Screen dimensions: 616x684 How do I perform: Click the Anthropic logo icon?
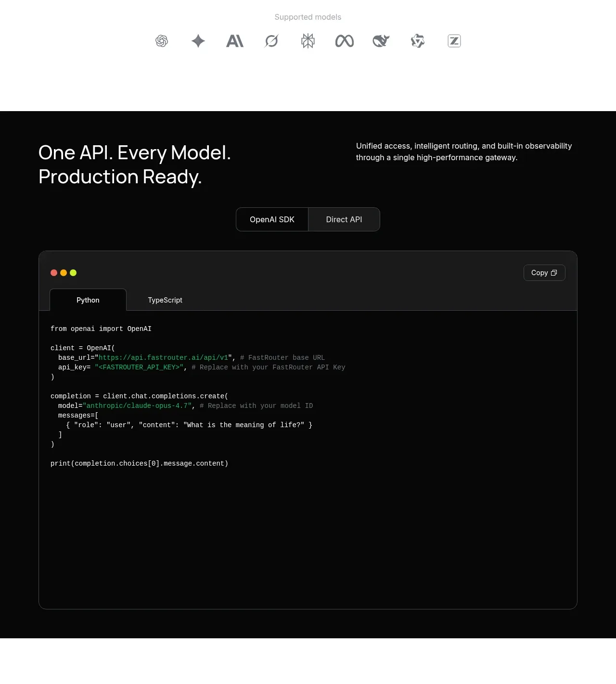[235, 41]
